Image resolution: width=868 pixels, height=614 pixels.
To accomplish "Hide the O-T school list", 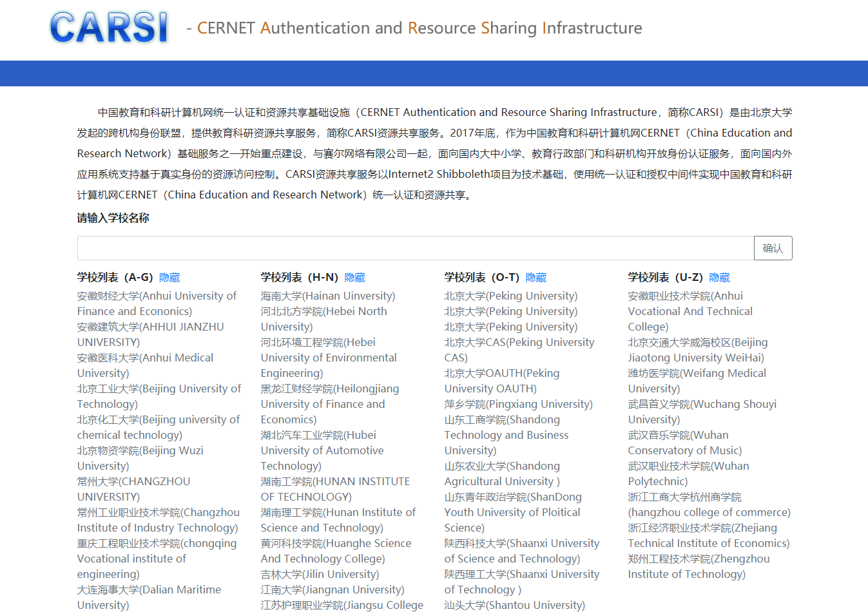I will [535, 278].
